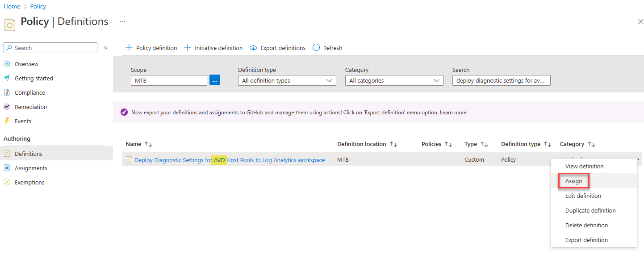The width and height of the screenshot is (644, 255).
Task: Click the Policy definition toolbar label
Action: [x=156, y=48]
